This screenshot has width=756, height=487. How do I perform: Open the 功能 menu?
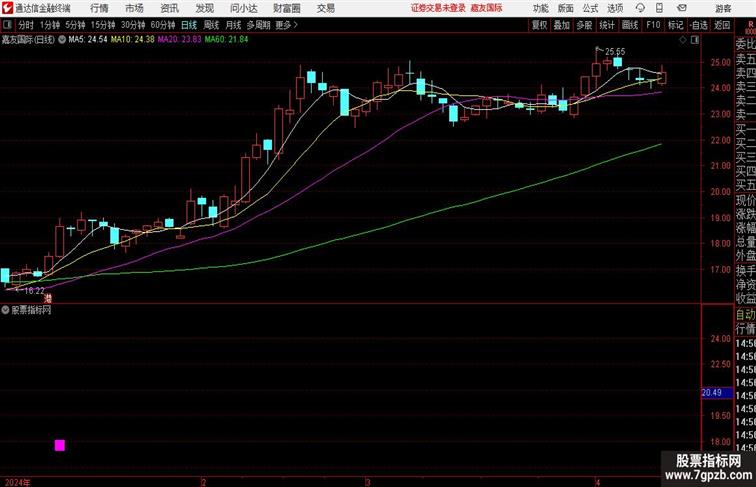[540, 8]
